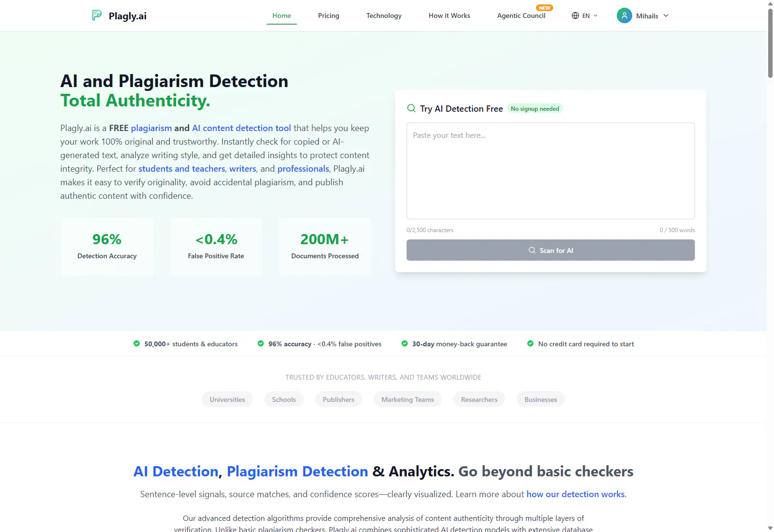Open the students and teachers link
Screen dimensions: 774x532
tap(182, 169)
